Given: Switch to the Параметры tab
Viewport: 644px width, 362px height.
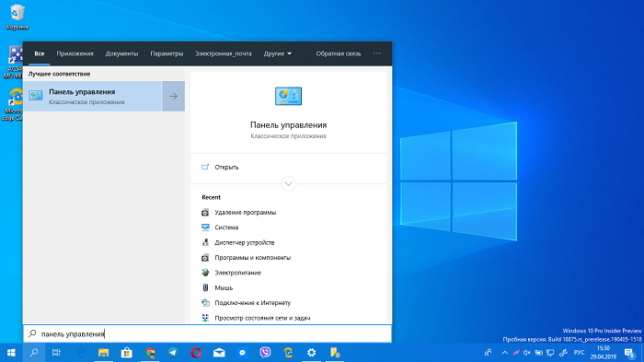Looking at the screenshot, I should 167,53.
